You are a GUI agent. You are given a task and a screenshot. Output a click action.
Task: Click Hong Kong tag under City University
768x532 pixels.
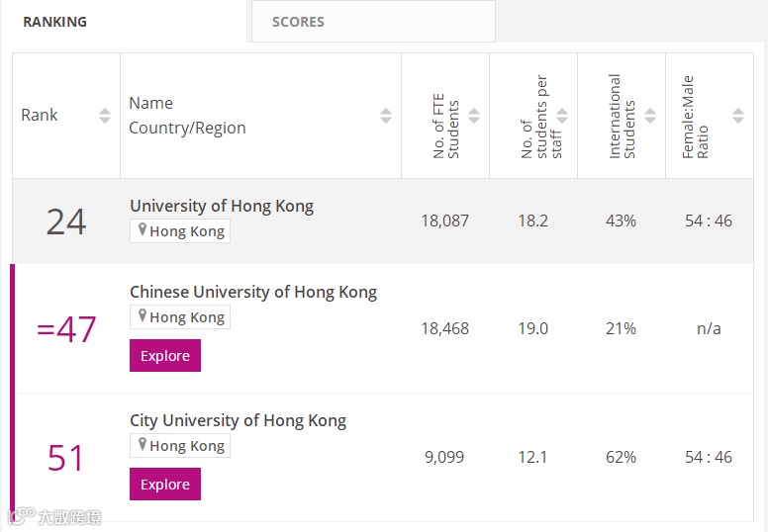(180, 445)
